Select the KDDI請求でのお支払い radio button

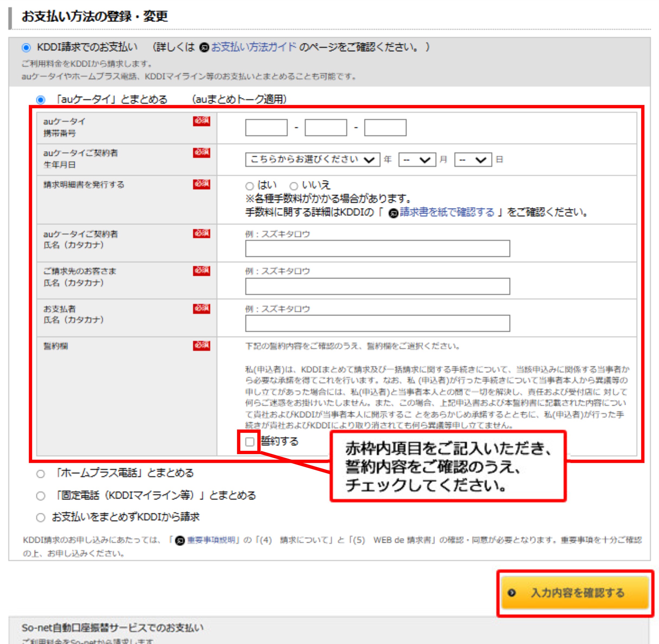coord(26,47)
